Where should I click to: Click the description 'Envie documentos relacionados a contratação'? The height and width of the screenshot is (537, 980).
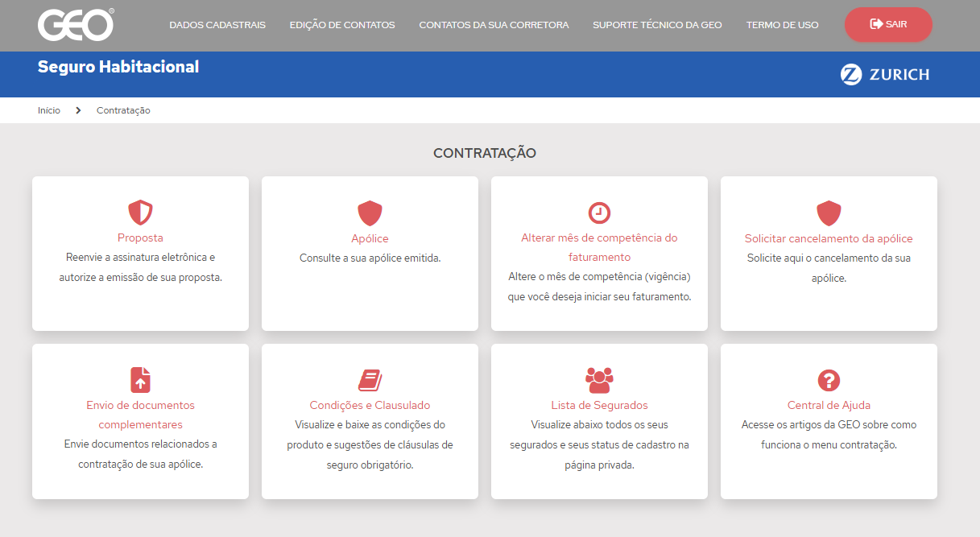click(140, 454)
